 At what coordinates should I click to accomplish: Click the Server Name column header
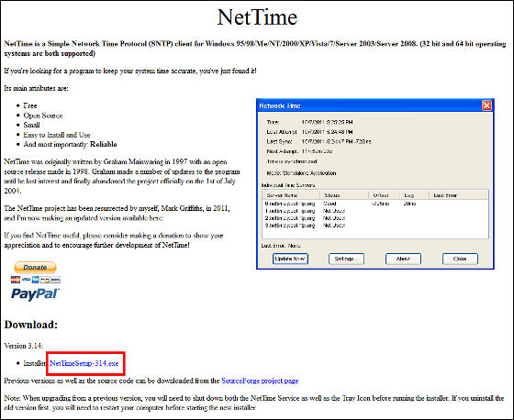[x=291, y=195]
